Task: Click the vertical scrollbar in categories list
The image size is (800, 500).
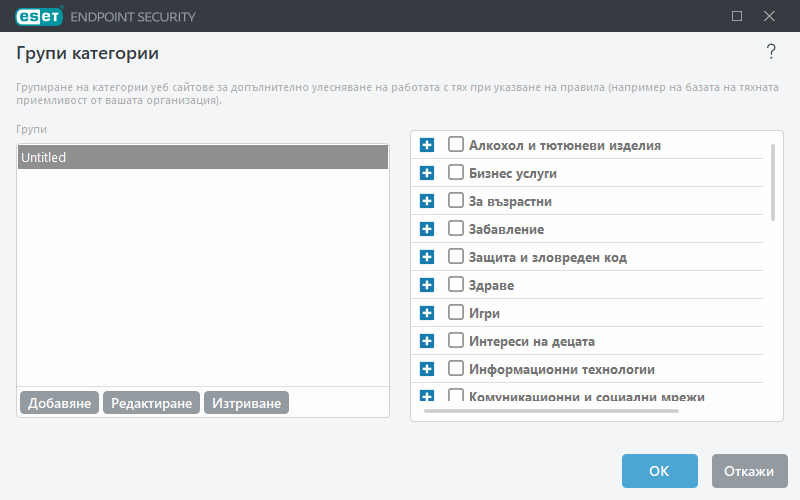Action: click(x=772, y=181)
